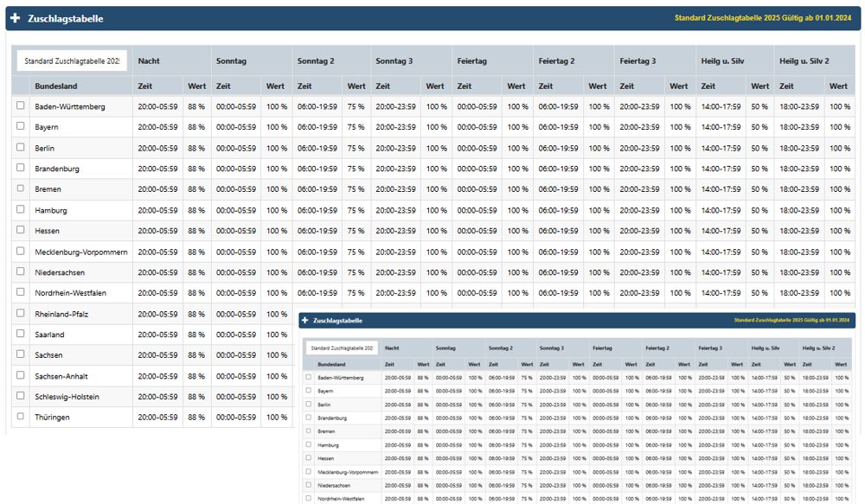Screen dimensions: 865x504
Task: Select the Mecklenburg-Vorpommern checkbox in main table
Action: coord(21,251)
